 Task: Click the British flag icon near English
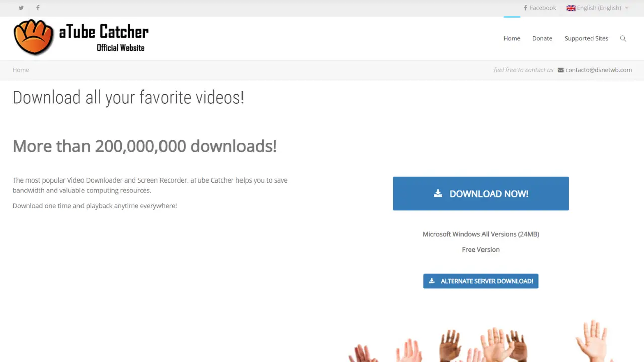[571, 8]
